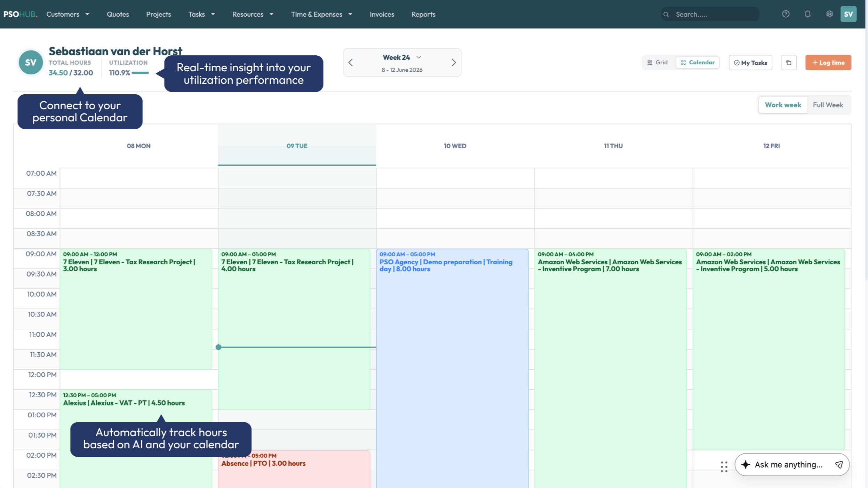Send the Ask me anything message
The height and width of the screenshot is (488, 868).
[x=839, y=465]
